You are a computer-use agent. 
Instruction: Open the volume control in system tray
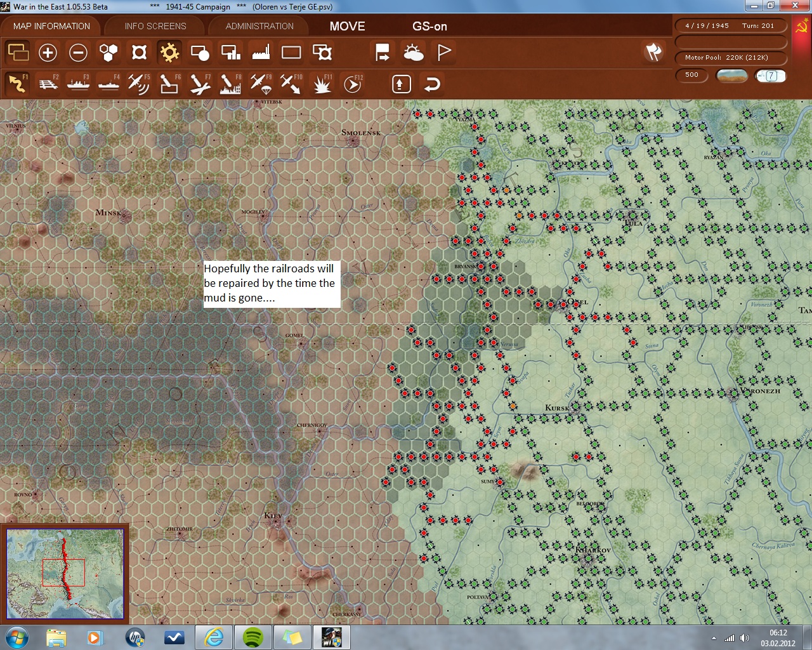(x=744, y=638)
